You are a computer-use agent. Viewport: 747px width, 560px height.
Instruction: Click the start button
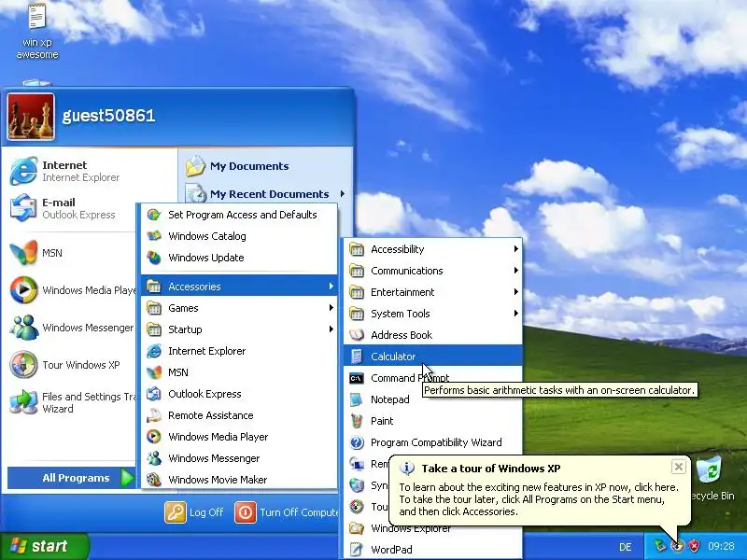(44, 546)
